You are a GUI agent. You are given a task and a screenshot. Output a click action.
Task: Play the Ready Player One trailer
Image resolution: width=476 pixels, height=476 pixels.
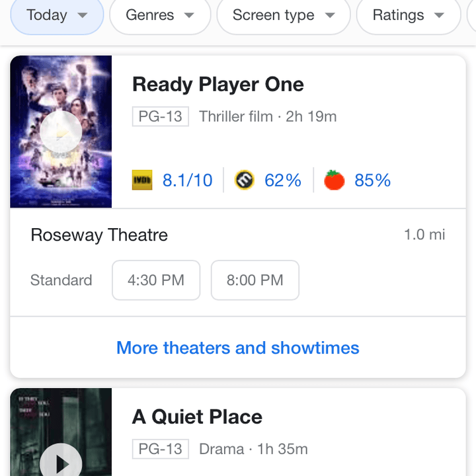pos(61,132)
